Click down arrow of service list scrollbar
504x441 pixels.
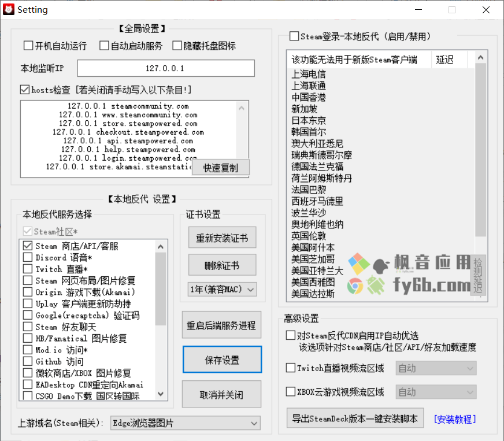tap(161, 394)
